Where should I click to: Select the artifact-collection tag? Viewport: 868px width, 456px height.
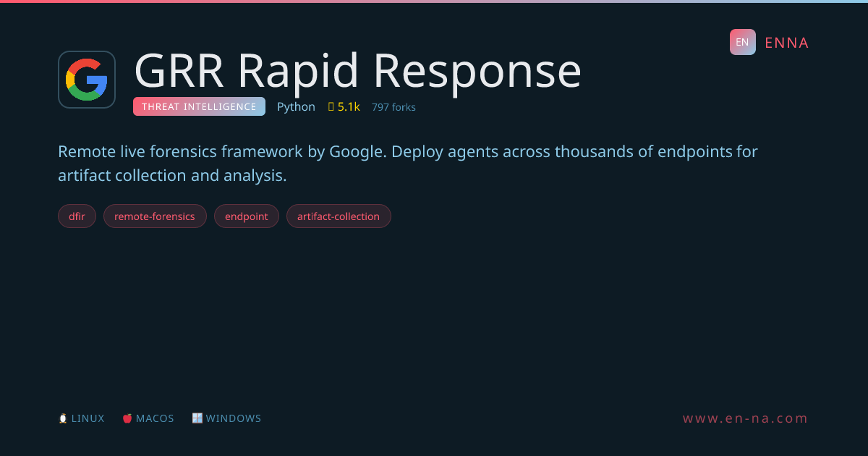(339, 216)
